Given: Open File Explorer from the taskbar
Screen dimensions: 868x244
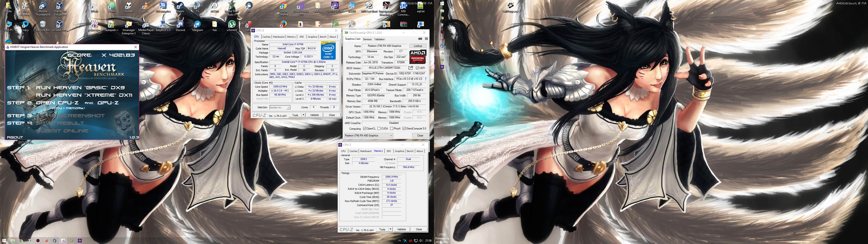Looking at the screenshot, I should click(x=12, y=241).
